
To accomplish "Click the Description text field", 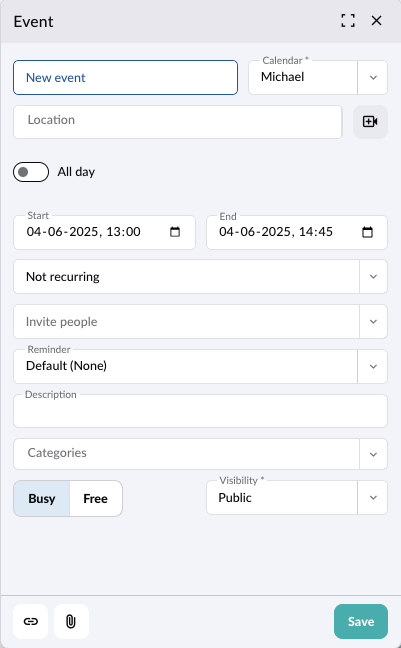I will (x=200, y=411).
